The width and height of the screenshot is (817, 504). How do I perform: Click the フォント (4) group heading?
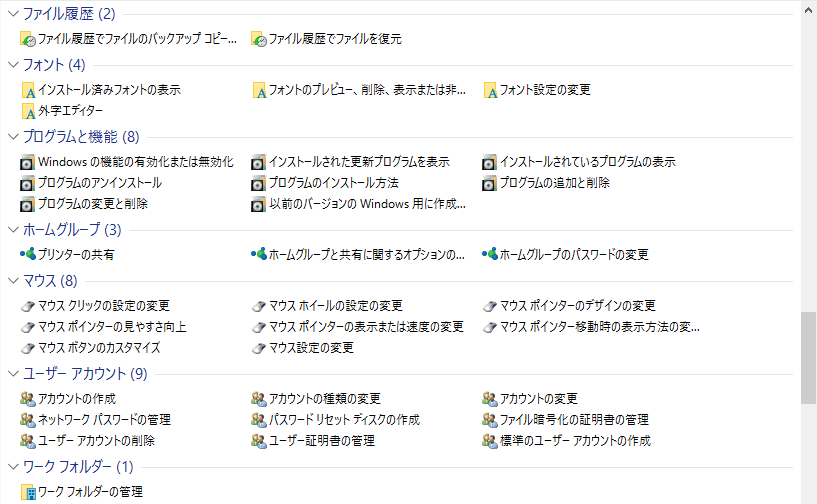pos(54,65)
